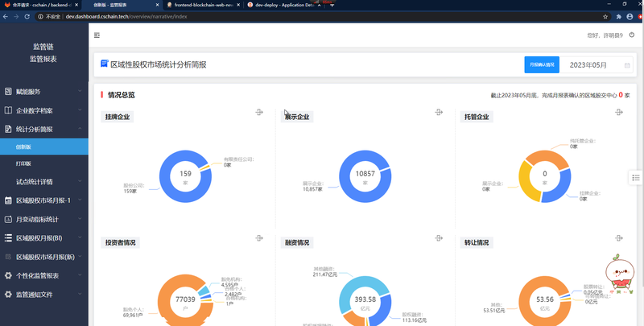This screenshot has width=644, height=326.
Task: Click the 月报确认情况 button
Action: (x=542, y=65)
